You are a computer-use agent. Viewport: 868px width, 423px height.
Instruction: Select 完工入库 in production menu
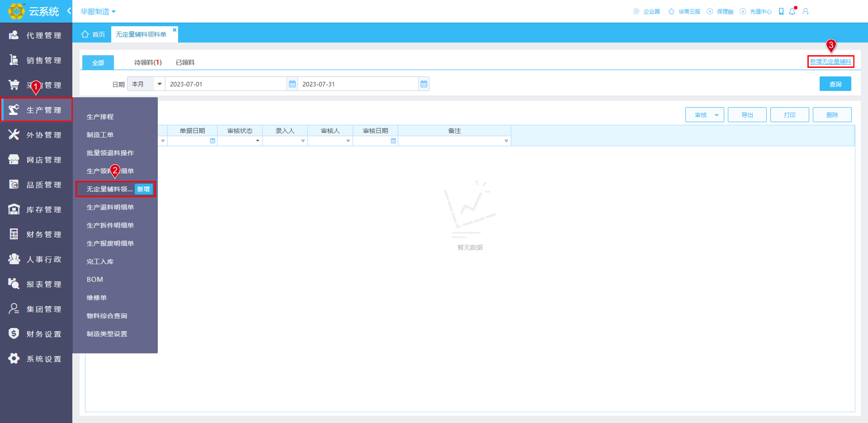tap(100, 262)
